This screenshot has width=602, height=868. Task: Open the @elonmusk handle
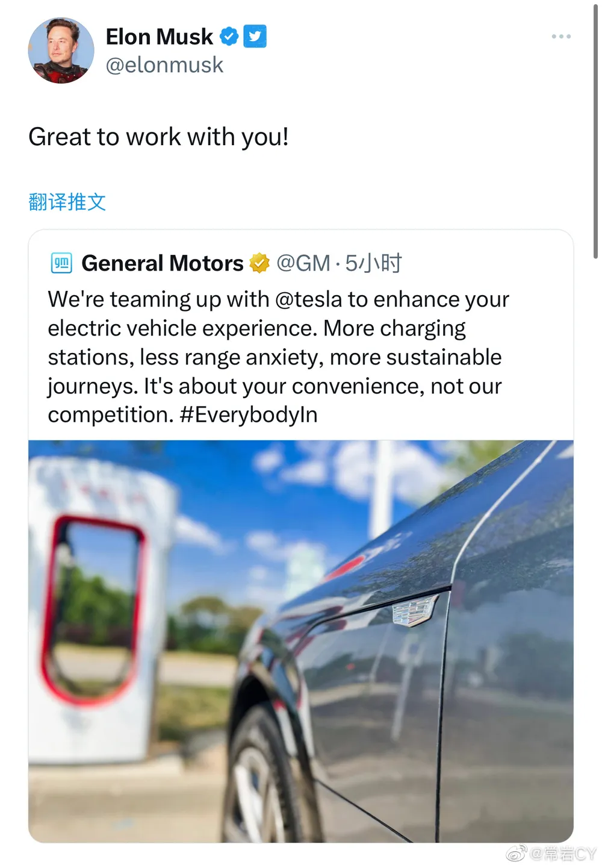pyautogui.click(x=164, y=65)
